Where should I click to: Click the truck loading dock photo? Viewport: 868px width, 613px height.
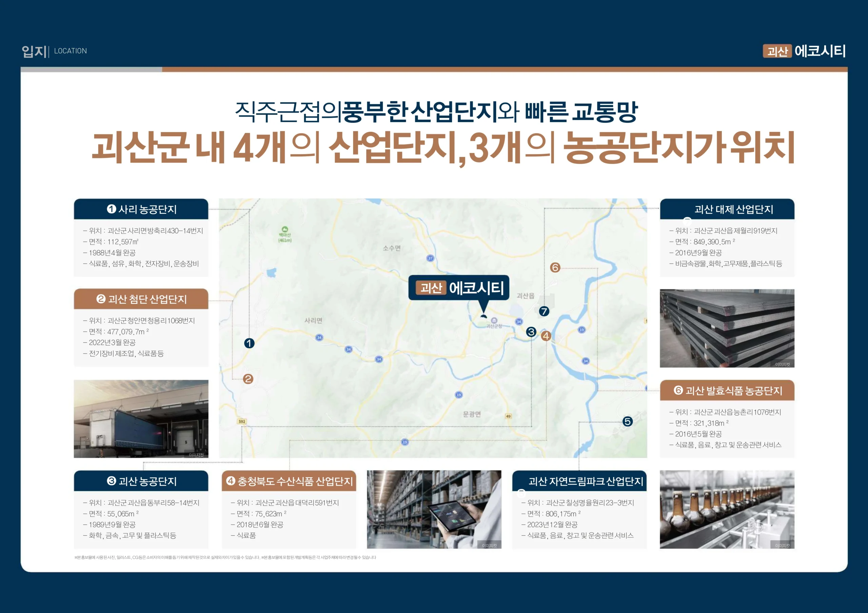coord(141,419)
